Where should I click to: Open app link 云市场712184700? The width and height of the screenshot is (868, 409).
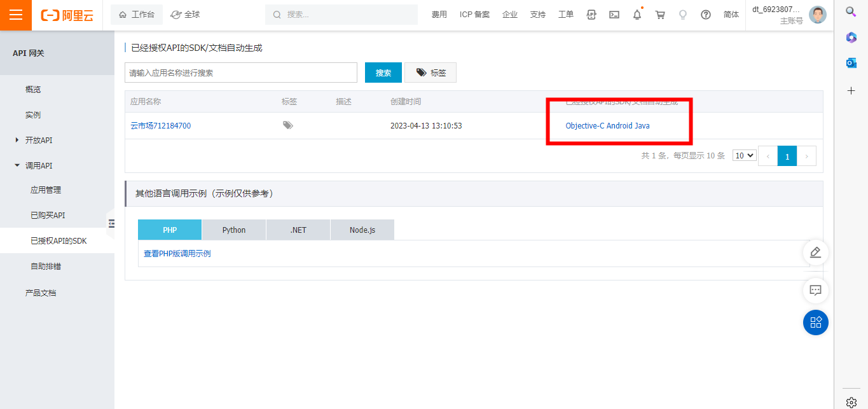click(160, 126)
